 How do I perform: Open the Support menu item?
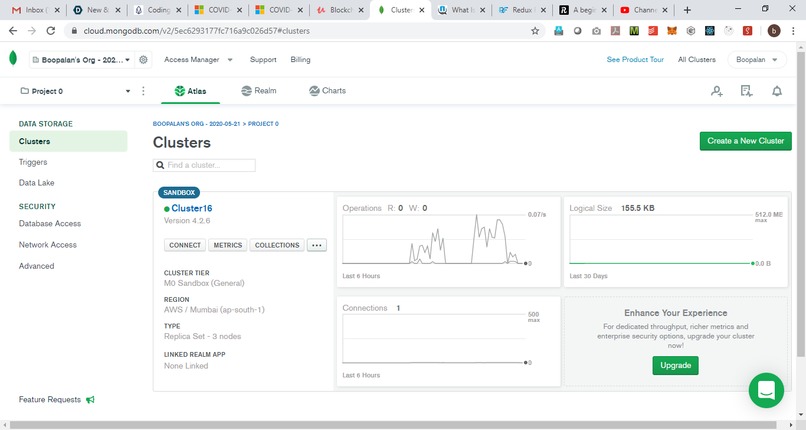click(263, 60)
